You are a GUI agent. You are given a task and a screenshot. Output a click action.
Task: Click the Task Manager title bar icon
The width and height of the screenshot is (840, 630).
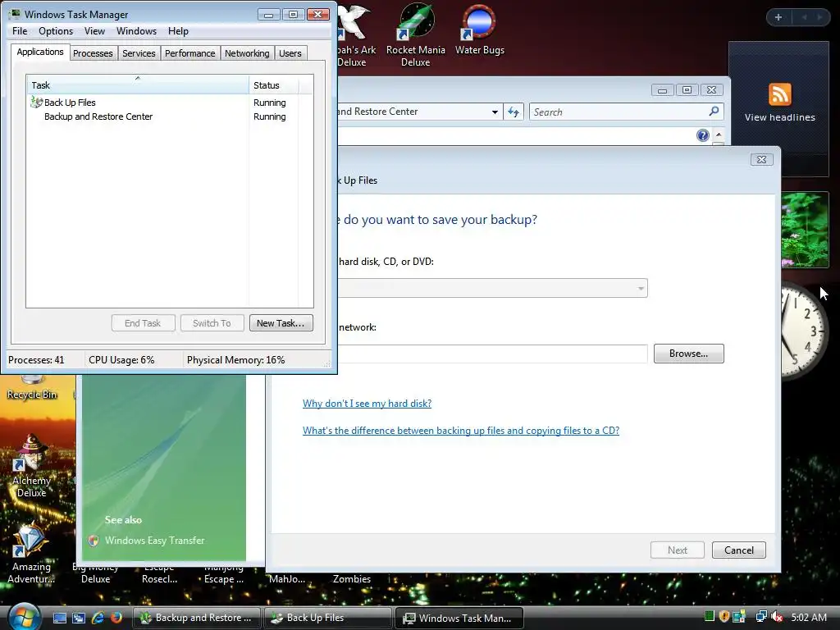click(15, 14)
